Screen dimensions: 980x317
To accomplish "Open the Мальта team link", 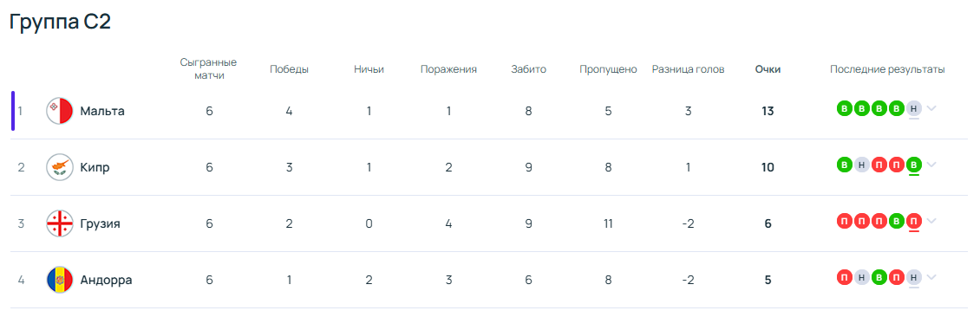I will tap(102, 111).
